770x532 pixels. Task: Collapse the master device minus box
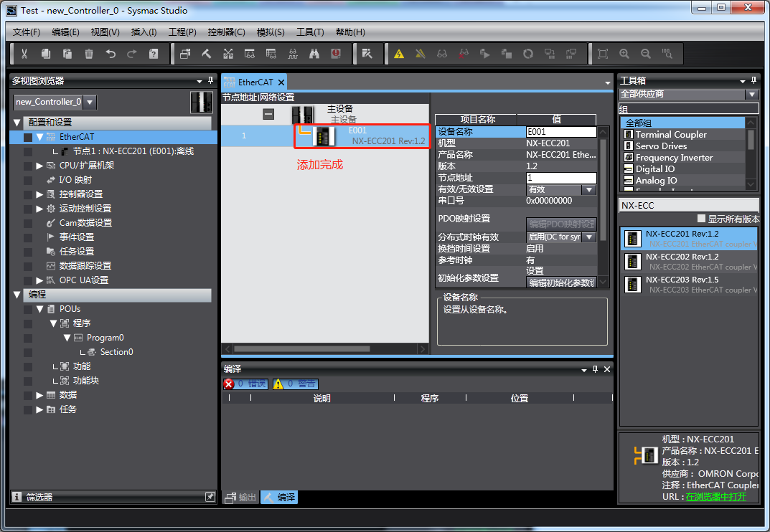pos(268,114)
